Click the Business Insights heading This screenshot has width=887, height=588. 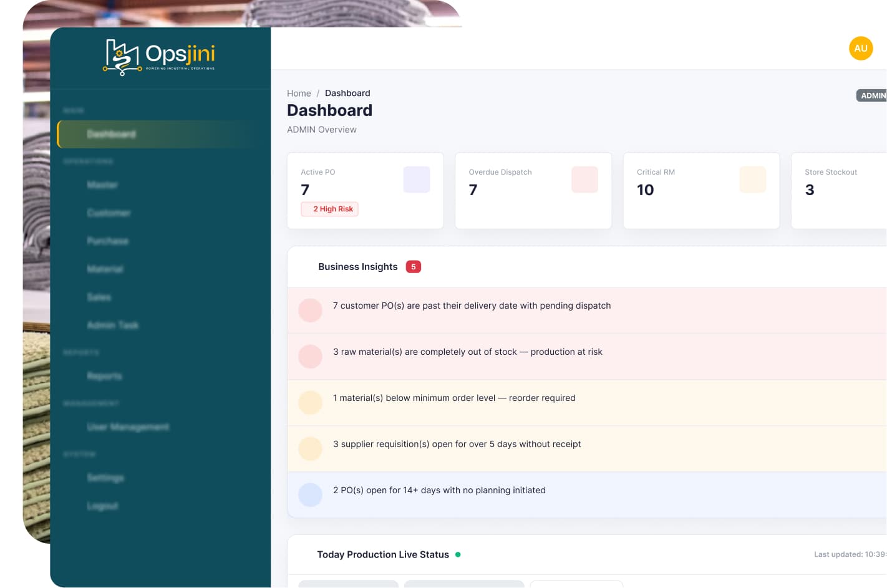[357, 267]
